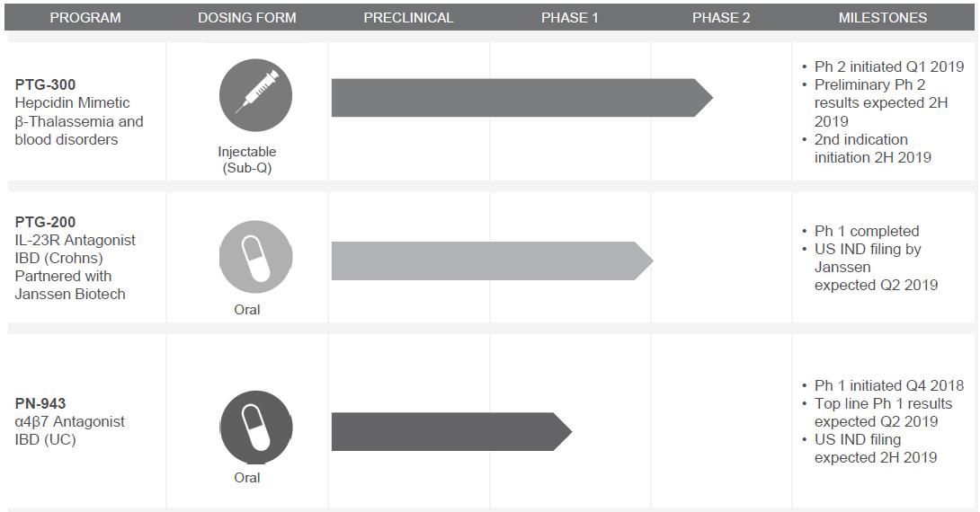Select the PRECLINICAL column header
Screen dimensions: 980x512
coord(408,18)
